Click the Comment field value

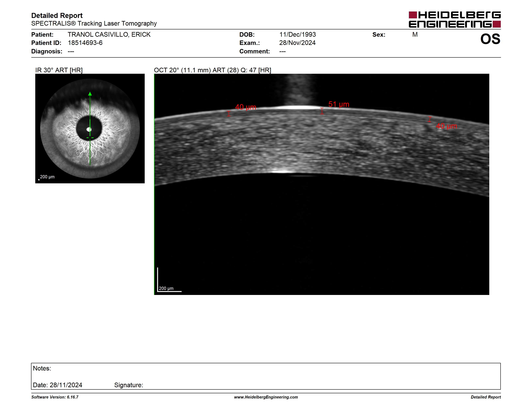[282, 51]
